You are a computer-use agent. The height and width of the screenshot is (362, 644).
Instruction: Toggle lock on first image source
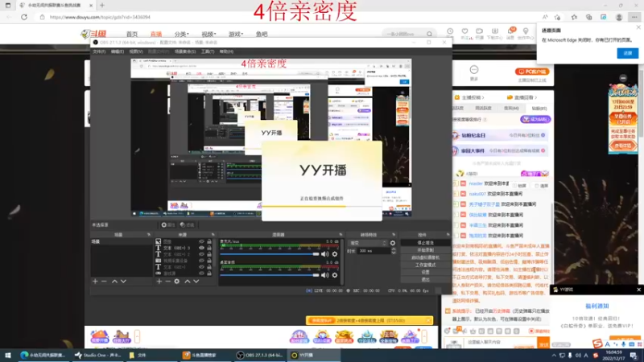tap(209, 242)
